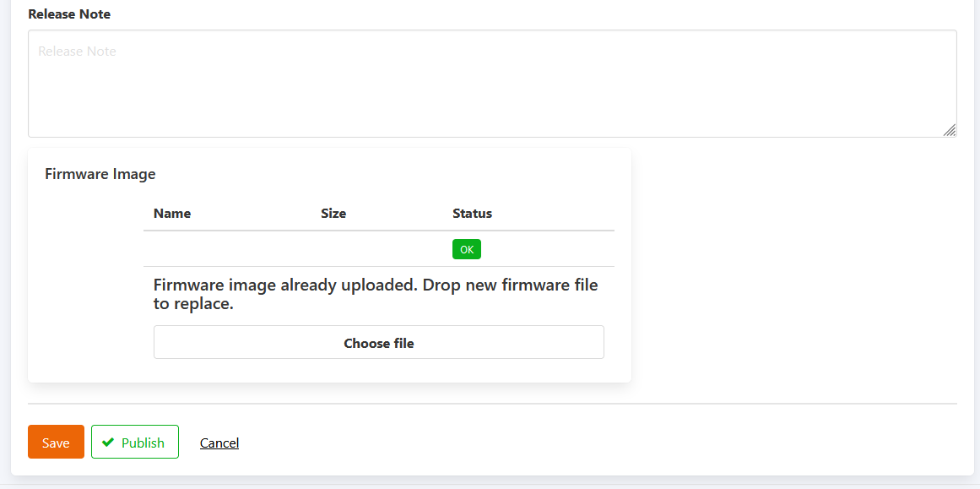The height and width of the screenshot is (489, 980).
Task: Click the firmware replacement instructions text
Action: click(375, 293)
